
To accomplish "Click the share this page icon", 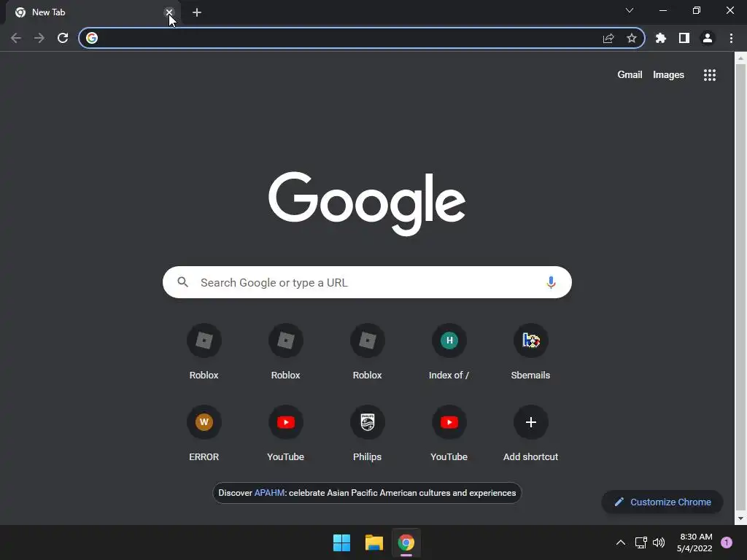I will click(608, 38).
